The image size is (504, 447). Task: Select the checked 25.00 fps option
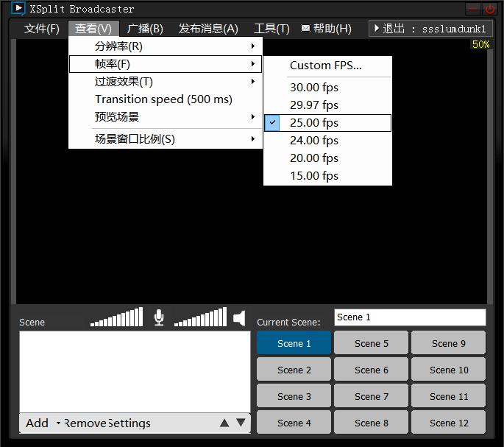pos(327,123)
